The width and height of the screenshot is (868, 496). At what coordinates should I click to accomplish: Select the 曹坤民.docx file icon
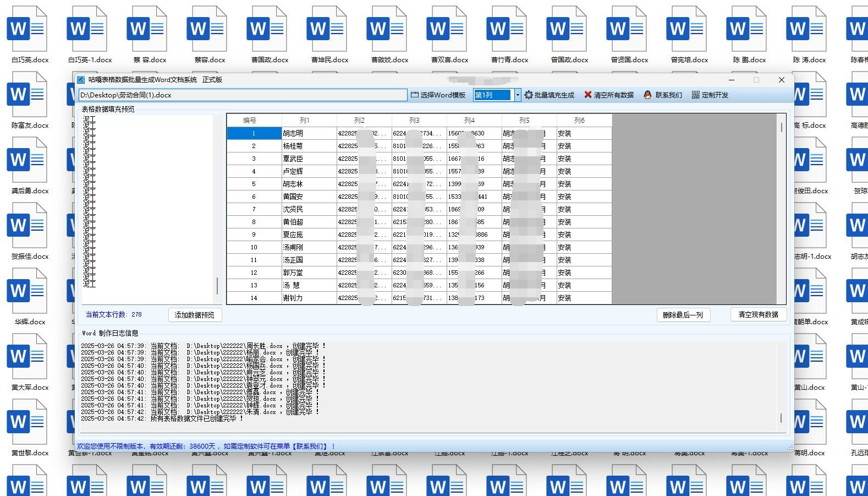[327, 29]
